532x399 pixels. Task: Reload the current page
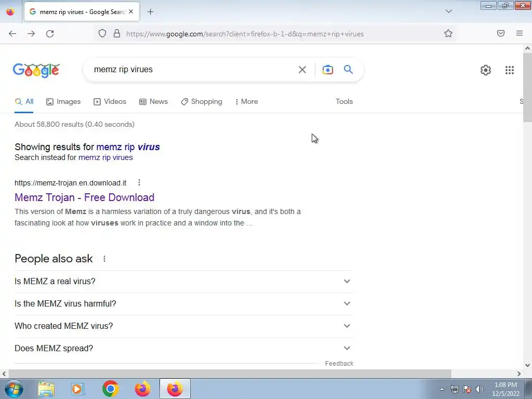pos(50,34)
